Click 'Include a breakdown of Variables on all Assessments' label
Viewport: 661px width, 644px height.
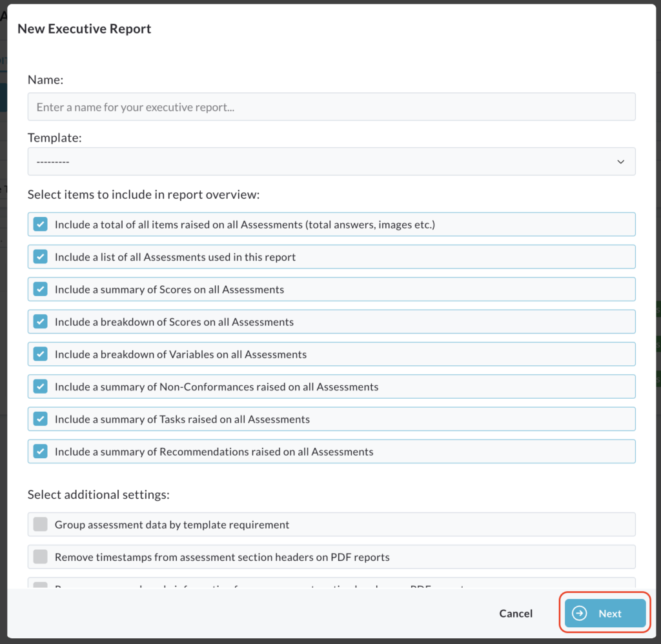tap(181, 354)
